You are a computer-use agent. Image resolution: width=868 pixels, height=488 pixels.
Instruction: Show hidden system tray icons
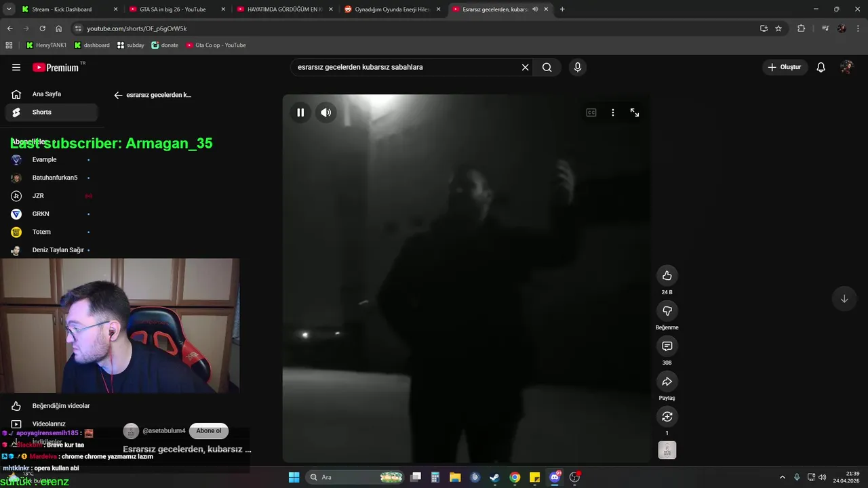(x=783, y=477)
